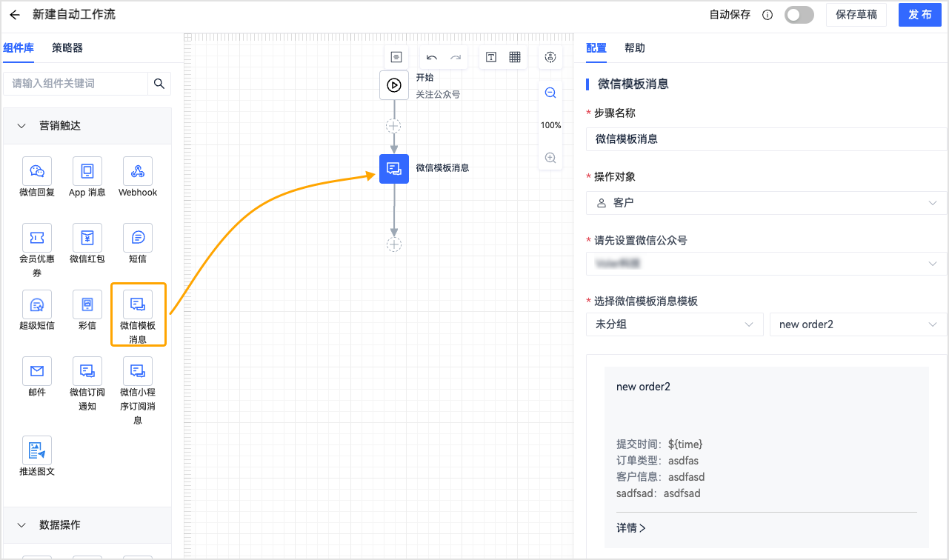Open the 未分组 template group dropdown
Screen dimensions: 949x560
(x=674, y=324)
